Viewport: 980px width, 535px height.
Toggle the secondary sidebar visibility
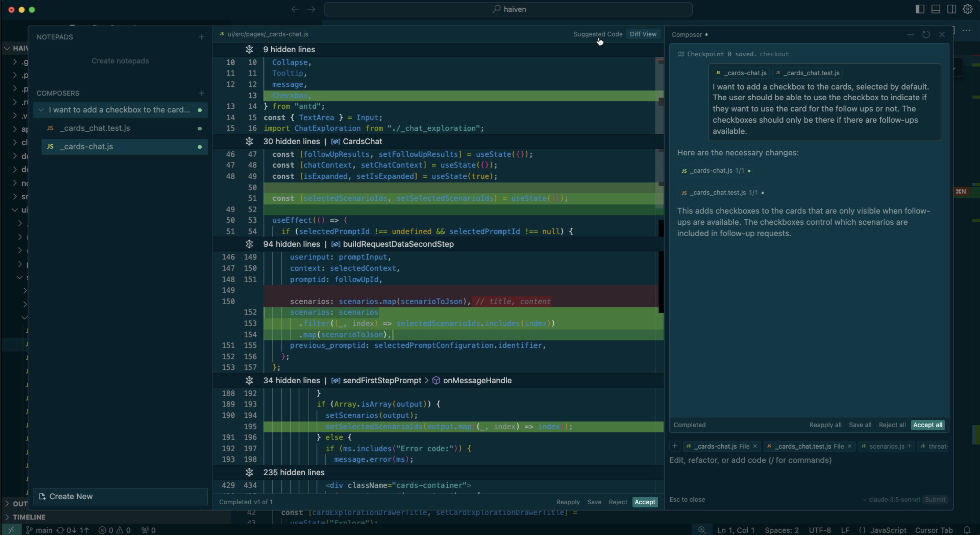(952, 9)
